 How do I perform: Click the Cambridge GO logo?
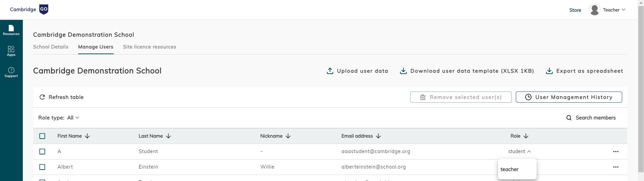tap(29, 9)
